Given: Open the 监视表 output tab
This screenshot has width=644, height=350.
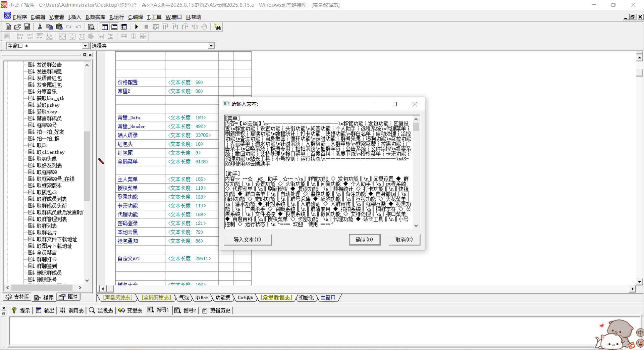Looking at the screenshot, I should pos(101,311).
